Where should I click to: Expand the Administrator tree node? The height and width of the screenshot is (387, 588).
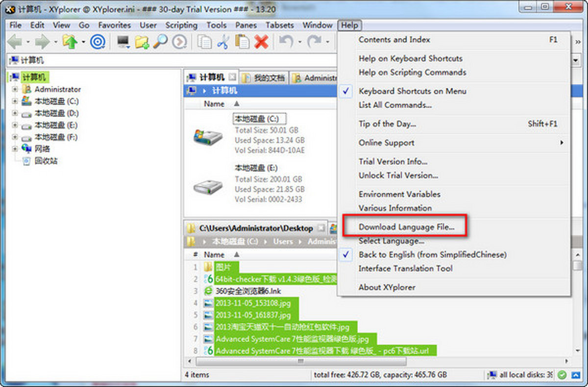point(15,89)
